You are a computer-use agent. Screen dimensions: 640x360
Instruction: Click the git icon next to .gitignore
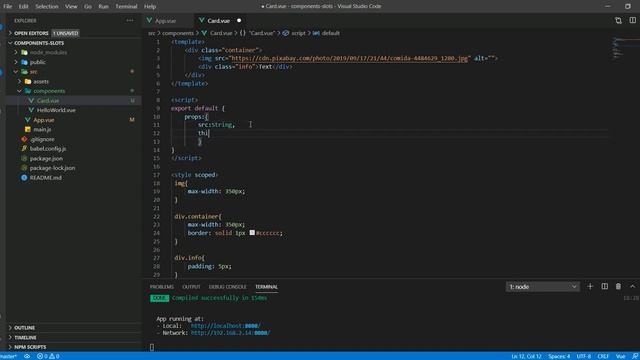tap(24, 139)
